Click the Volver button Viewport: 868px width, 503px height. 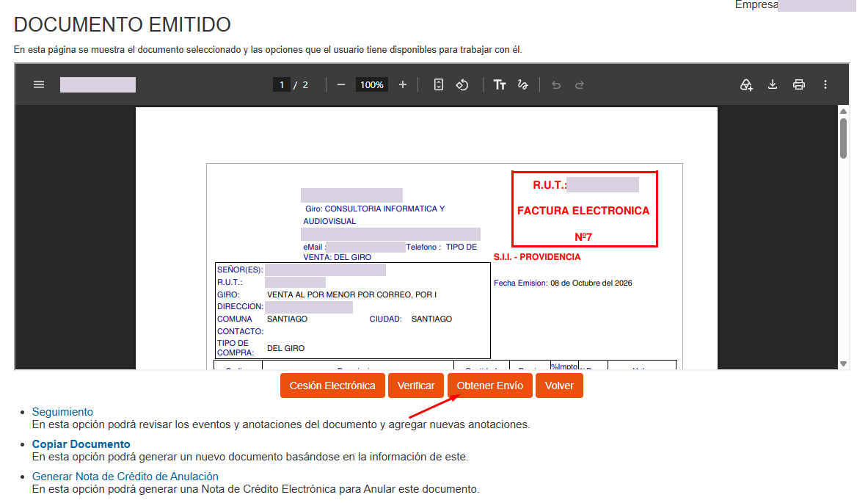click(x=559, y=386)
